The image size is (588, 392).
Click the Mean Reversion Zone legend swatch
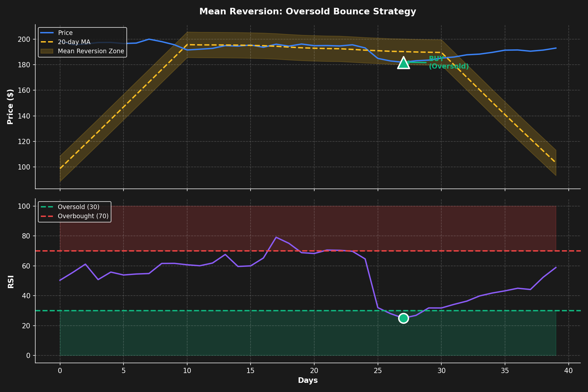point(47,51)
